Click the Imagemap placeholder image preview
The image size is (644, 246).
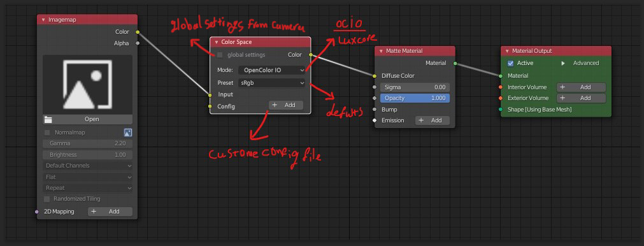click(x=87, y=84)
